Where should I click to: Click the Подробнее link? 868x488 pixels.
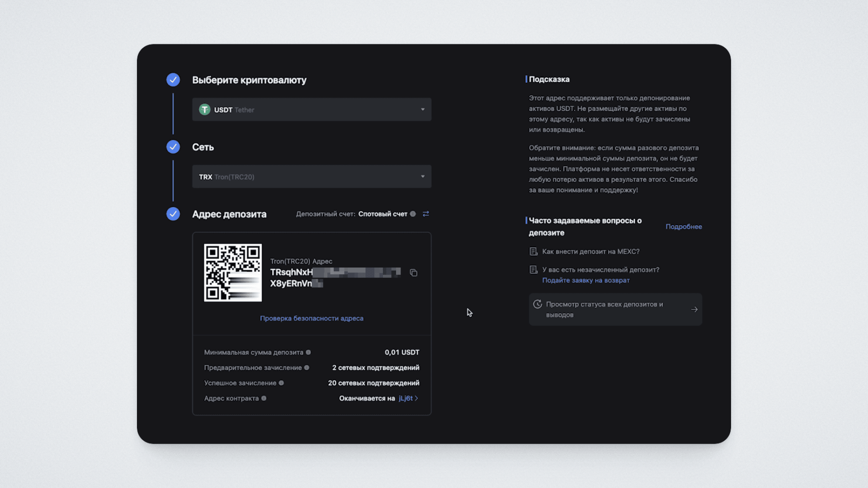(683, 226)
